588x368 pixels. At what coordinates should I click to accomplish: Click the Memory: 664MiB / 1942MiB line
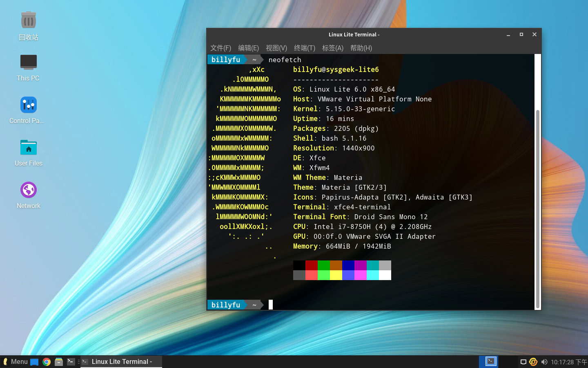coord(342,246)
